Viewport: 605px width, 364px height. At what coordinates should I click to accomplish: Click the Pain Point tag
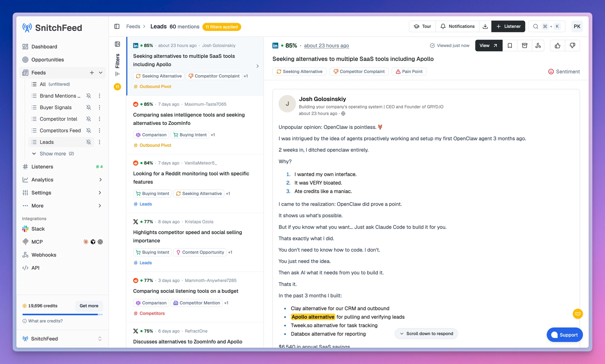point(409,72)
